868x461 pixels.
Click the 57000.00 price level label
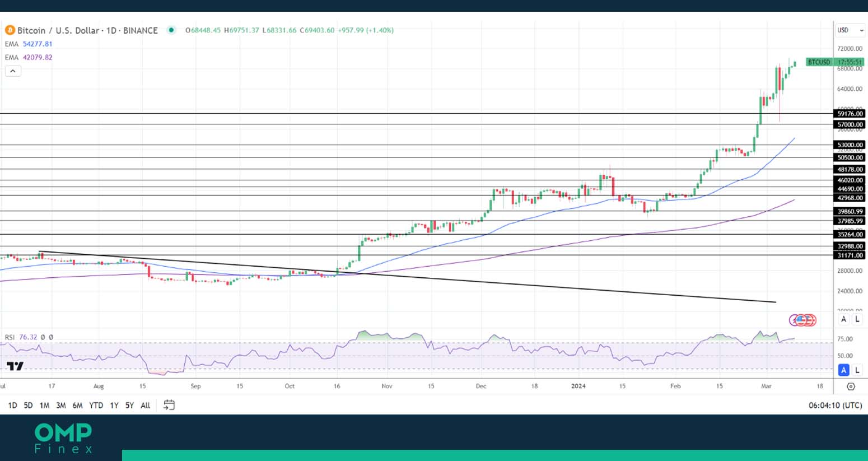click(850, 125)
